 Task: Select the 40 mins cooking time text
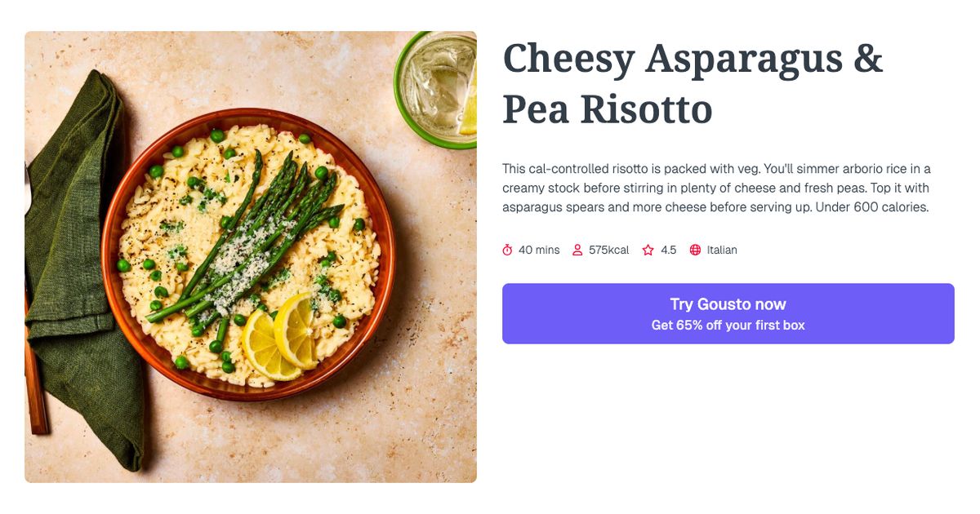coord(539,250)
